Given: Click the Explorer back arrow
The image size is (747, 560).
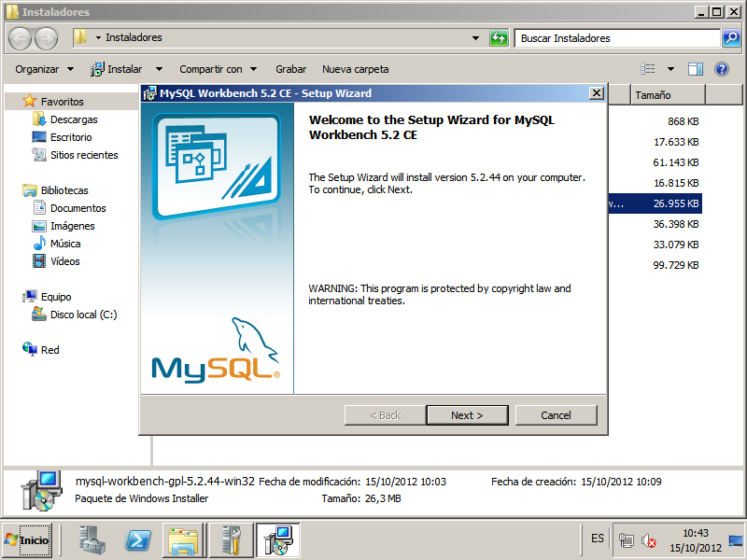Looking at the screenshot, I should pyautogui.click(x=21, y=38).
